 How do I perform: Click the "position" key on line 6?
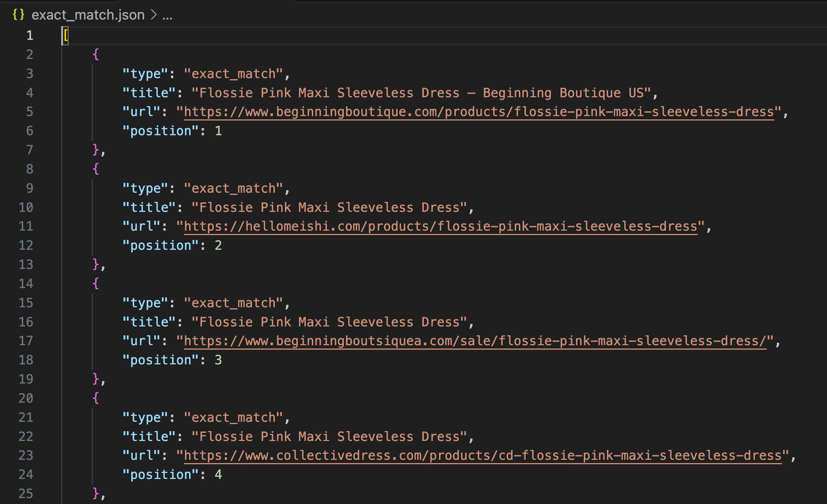tap(161, 131)
